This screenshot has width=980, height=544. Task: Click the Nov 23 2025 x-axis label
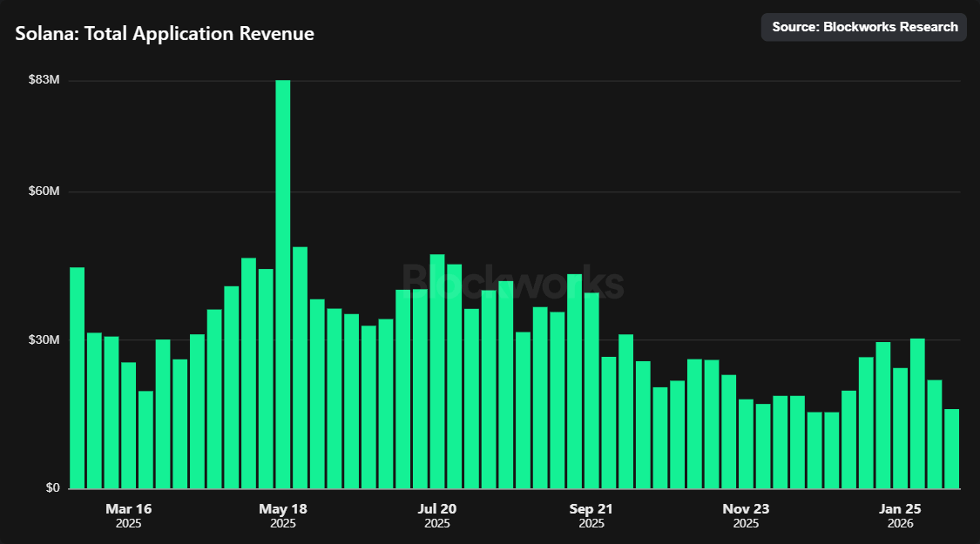pyautogui.click(x=746, y=515)
